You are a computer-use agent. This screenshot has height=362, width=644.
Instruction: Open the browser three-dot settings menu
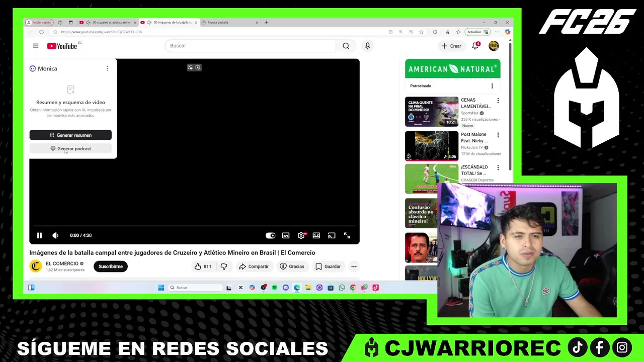pos(497,32)
